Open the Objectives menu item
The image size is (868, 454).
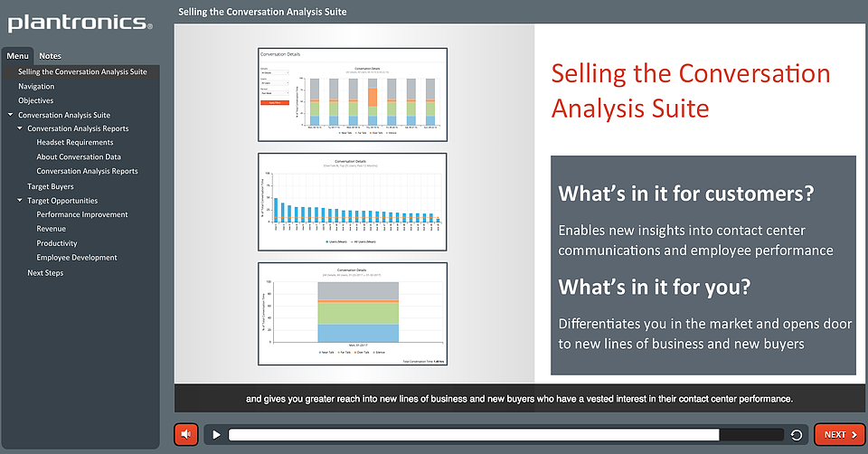coord(35,100)
